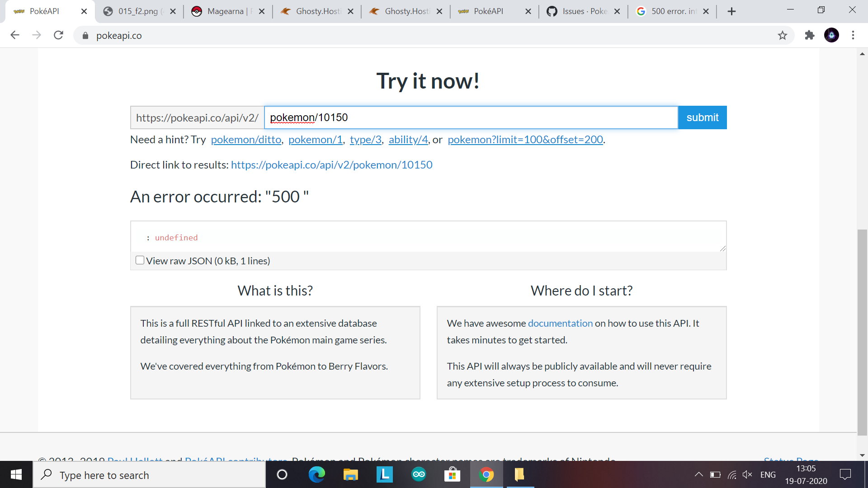
Task: Try pokemon?limit=100&offset=200 hint link
Action: (525, 140)
